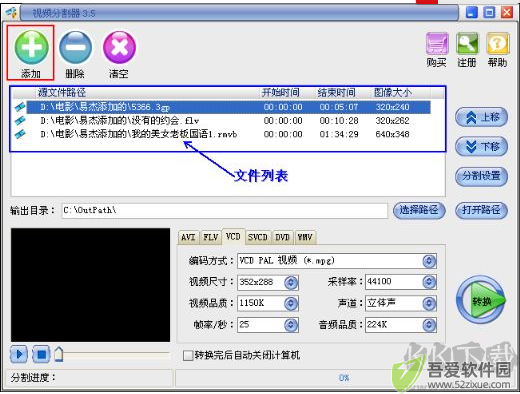The height and width of the screenshot is (394, 520).
Task: Click the 注册 register key icon
Action: [467, 44]
